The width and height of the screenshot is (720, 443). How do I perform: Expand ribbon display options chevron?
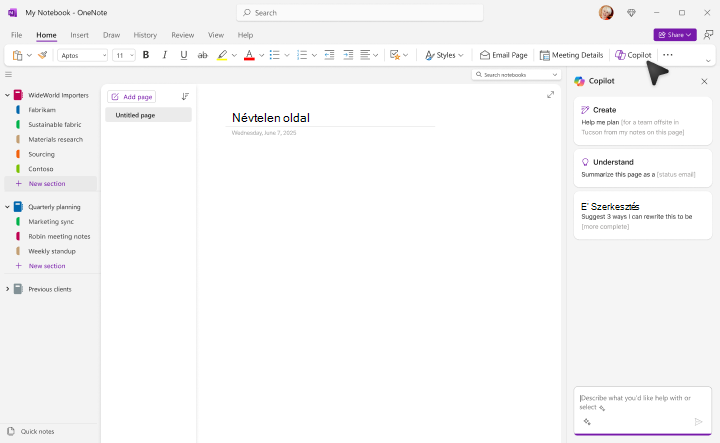click(708, 61)
